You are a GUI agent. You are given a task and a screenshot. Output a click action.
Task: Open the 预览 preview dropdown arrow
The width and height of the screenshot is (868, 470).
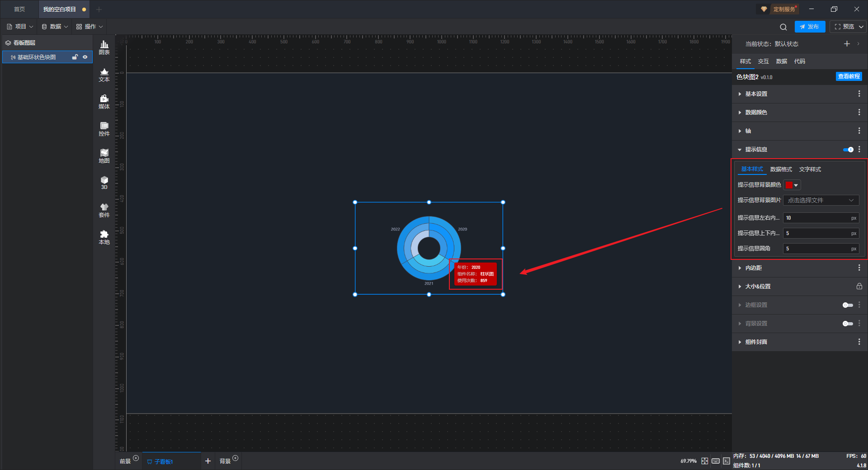click(861, 27)
